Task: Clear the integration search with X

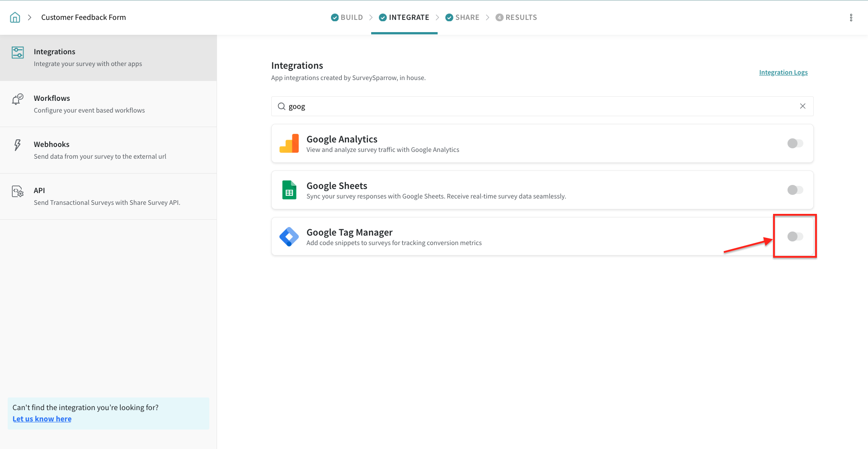Action: tap(802, 106)
